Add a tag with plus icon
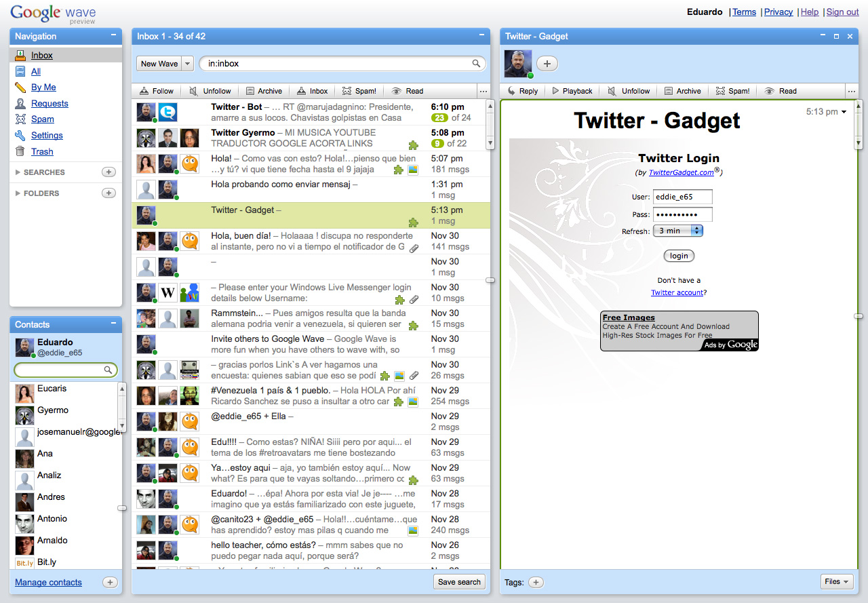 tap(536, 582)
